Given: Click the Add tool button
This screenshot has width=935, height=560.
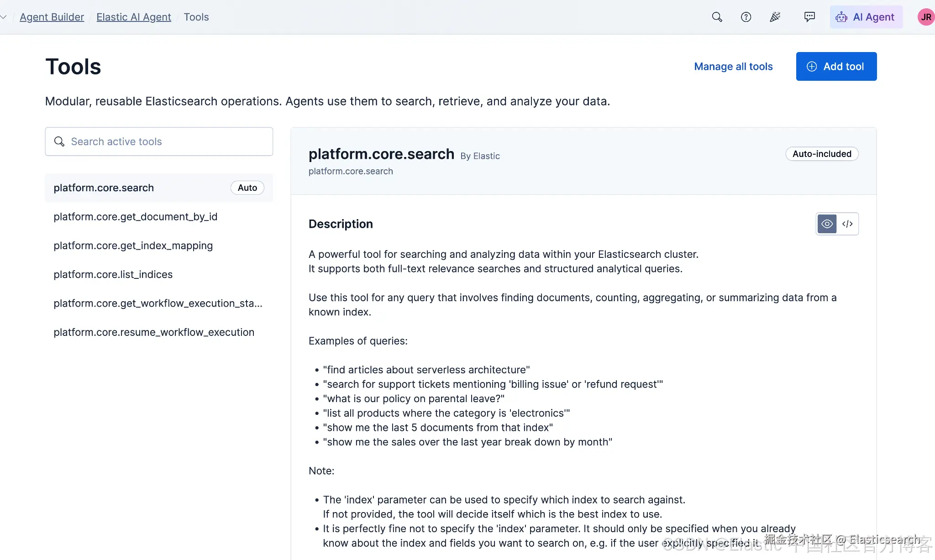Looking at the screenshot, I should point(836,67).
